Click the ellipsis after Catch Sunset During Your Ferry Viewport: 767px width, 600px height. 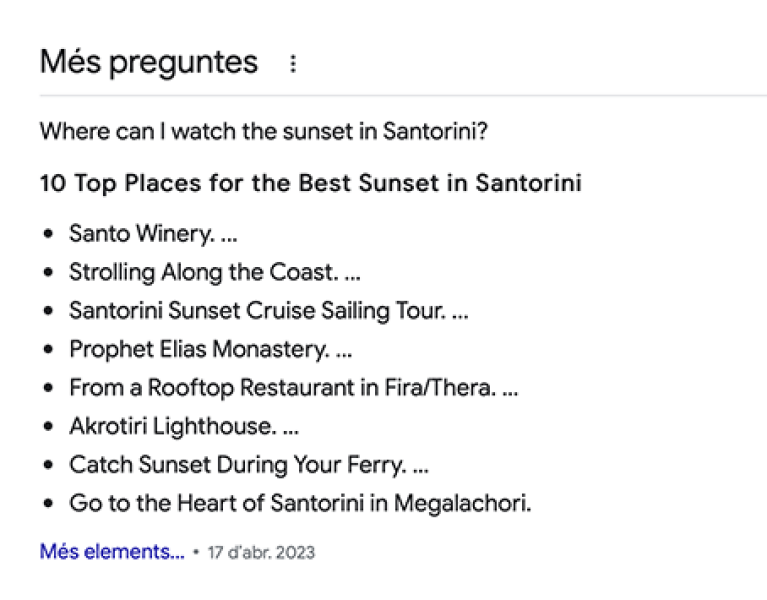(420, 466)
